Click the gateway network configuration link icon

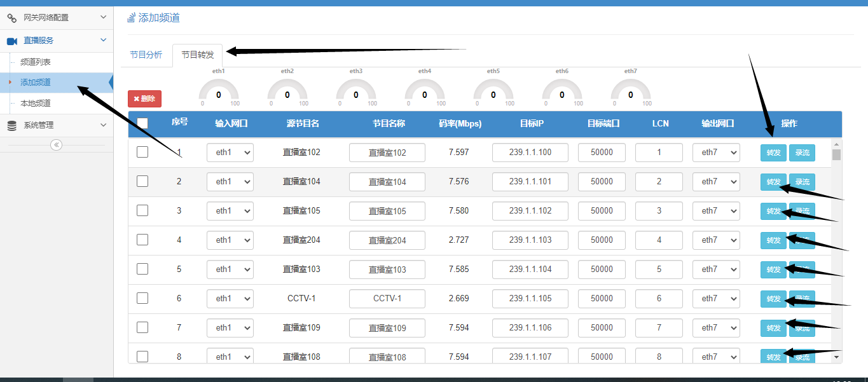pos(12,18)
